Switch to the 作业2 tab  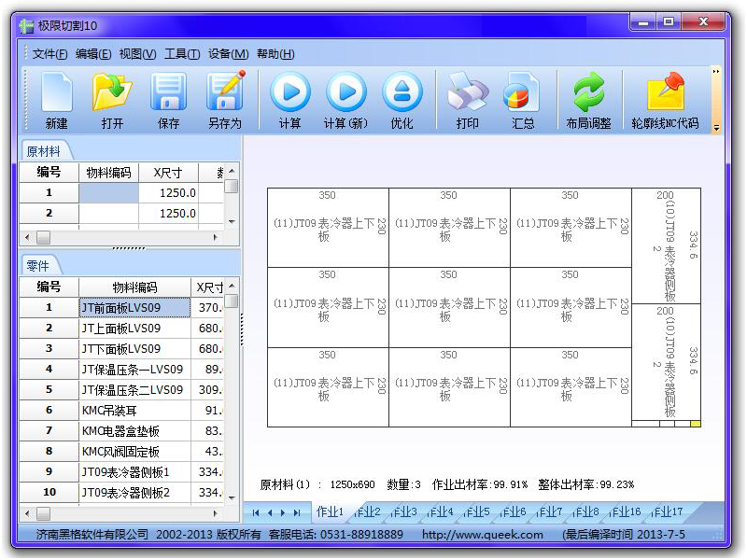click(367, 511)
